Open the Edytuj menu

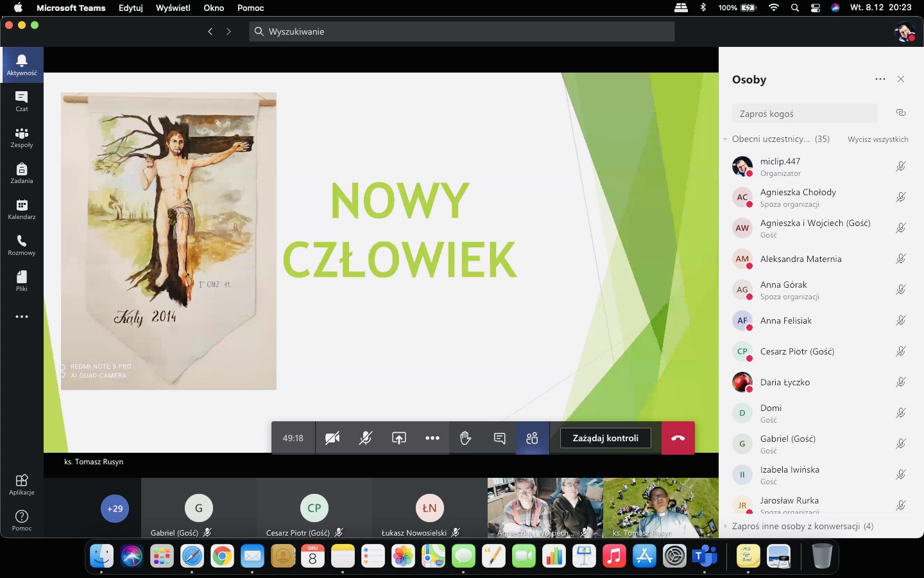tap(131, 8)
